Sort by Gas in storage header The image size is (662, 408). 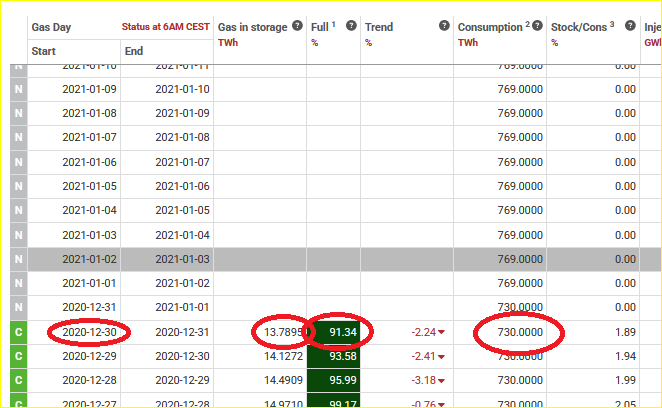(252, 27)
